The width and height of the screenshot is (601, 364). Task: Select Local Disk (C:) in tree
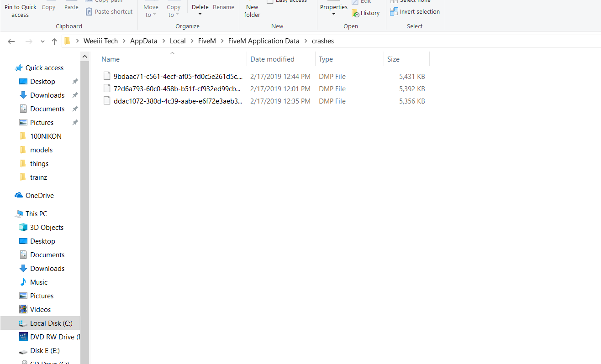tap(51, 323)
